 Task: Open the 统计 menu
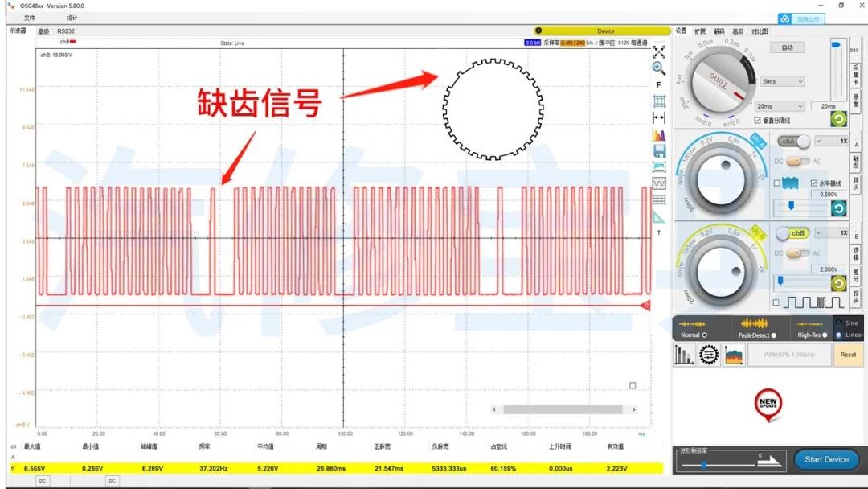72,18
